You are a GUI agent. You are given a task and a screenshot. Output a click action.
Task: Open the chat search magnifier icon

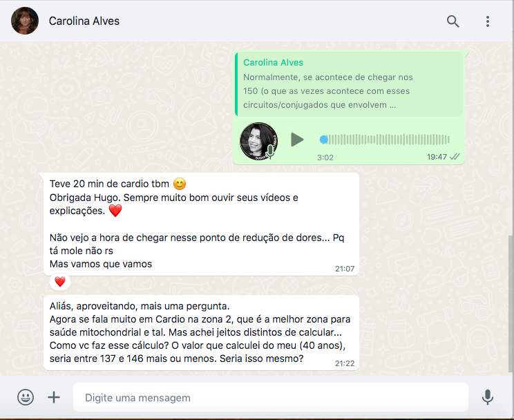453,21
